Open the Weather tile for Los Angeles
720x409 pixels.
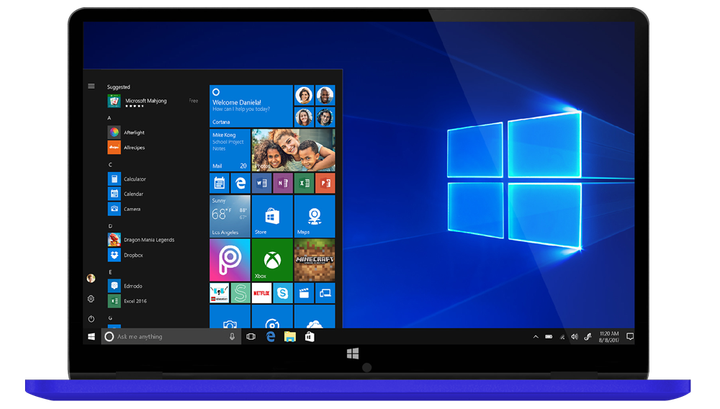230,216
